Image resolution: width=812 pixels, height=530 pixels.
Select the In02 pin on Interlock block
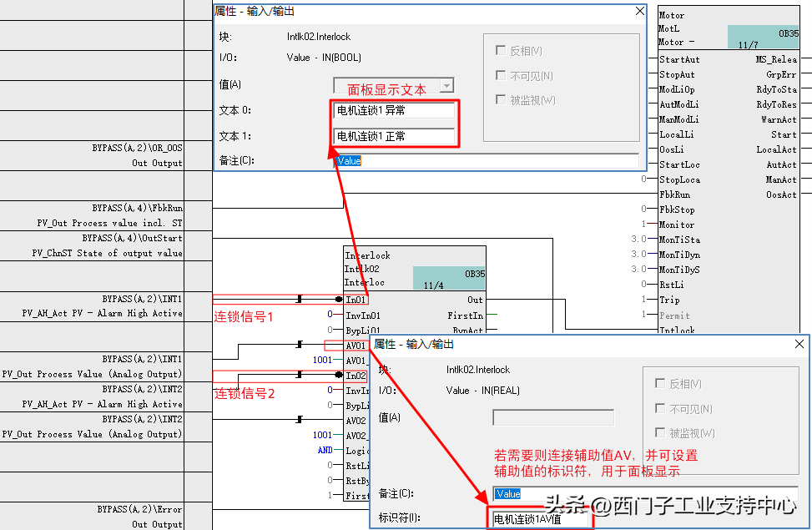pos(356,376)
